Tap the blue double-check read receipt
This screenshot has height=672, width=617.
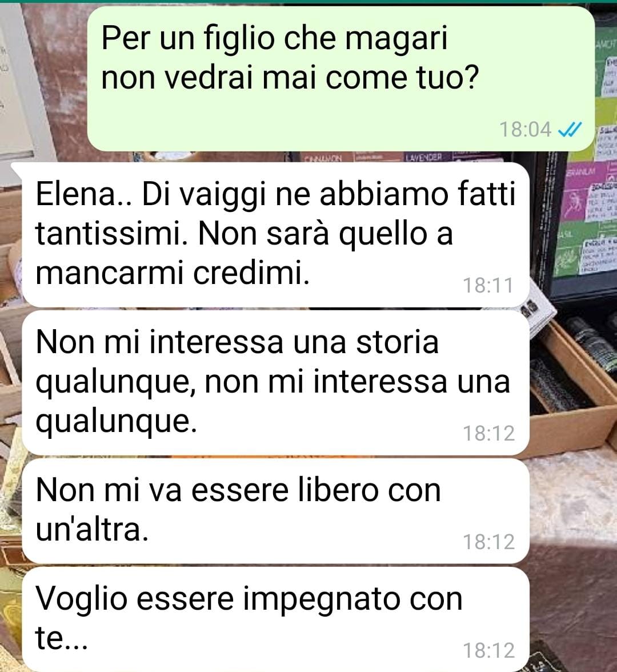(570, 129)
